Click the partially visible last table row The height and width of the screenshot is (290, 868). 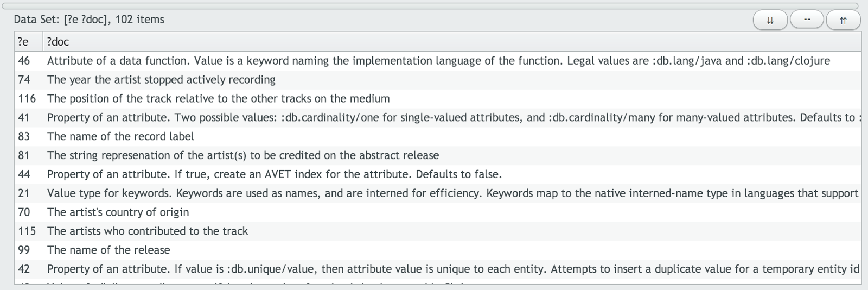(438, 281)
